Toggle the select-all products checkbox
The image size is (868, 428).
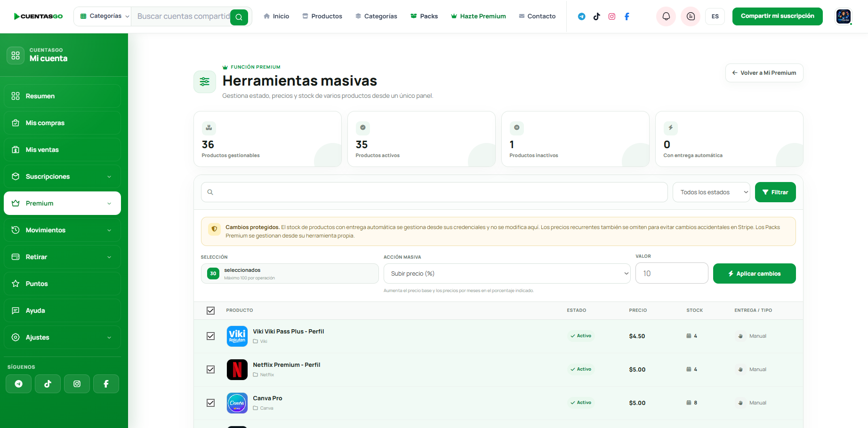click(210, 310)
